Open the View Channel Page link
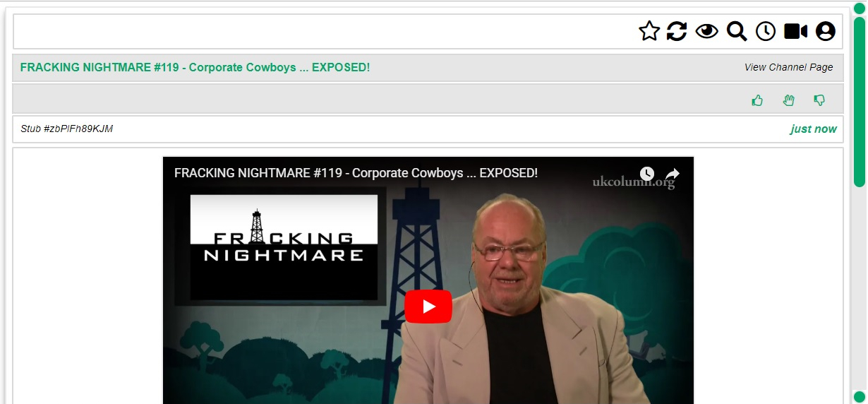868x404 pixels. (x=788, y=67)
